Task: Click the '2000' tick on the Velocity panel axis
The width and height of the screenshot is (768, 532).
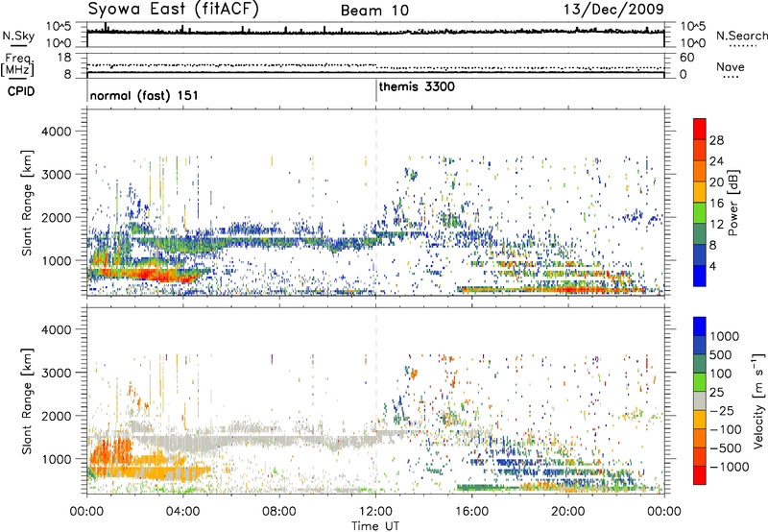Action: click(56, 416)
